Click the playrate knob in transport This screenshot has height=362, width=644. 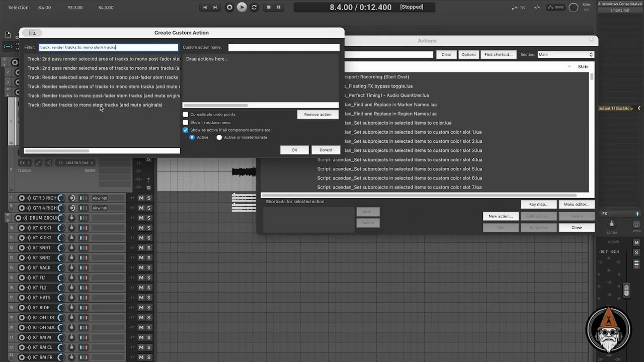[x=573, y=8]
